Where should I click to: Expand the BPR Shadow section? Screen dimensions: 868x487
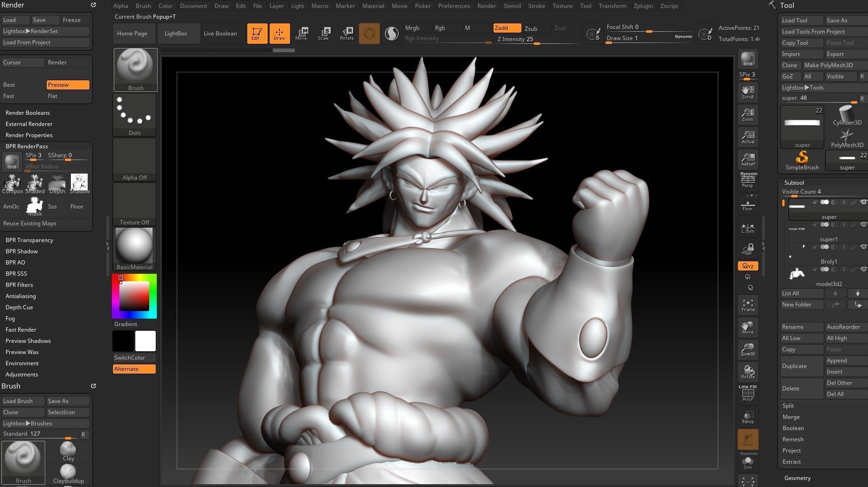[x=22, y=251]
